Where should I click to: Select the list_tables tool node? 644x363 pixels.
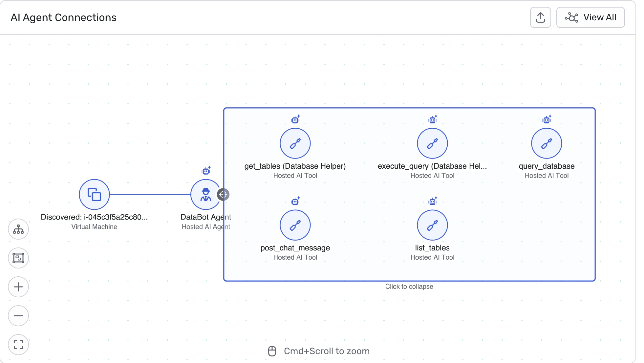point(432,225)
